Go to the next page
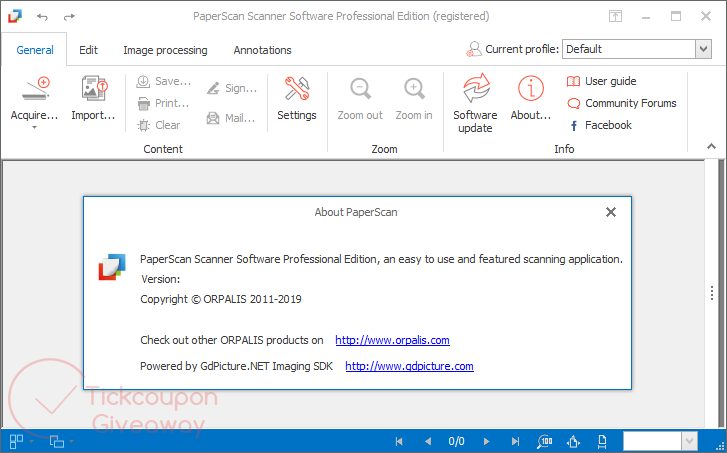The width and height of the screenshot is (727, 453). tap(486, 441)
